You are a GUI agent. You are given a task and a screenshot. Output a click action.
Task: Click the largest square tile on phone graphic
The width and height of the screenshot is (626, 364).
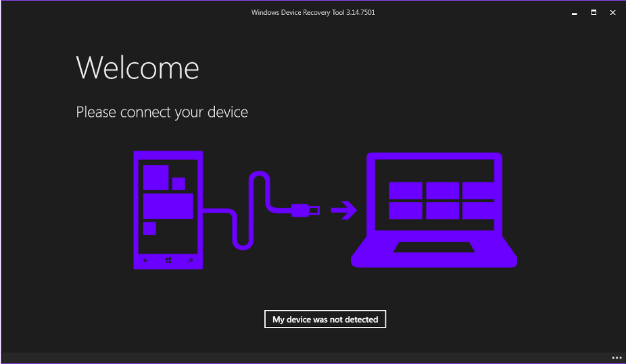pos(155,178)
